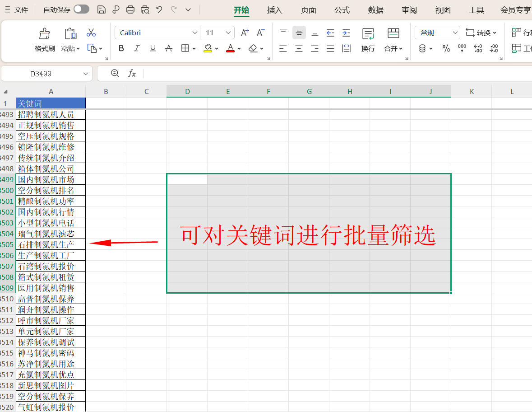Open the 数据 ribbon tab
532x412 pixels.
(375, 10)
